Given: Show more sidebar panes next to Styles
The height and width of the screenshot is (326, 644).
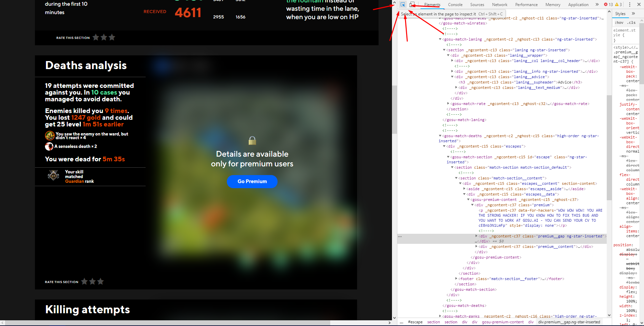Looking at the screenshot, I should 633,14.
